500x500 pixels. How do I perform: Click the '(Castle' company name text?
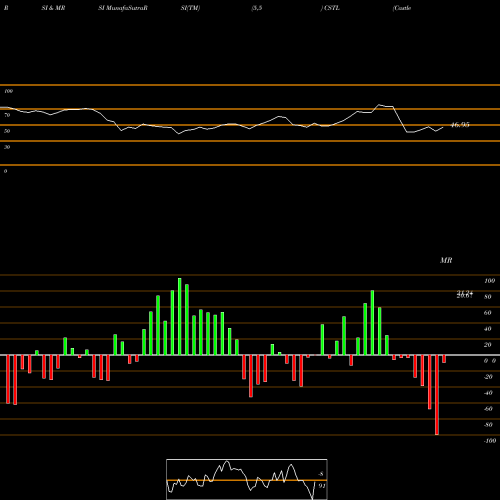[x=402, y=8]
